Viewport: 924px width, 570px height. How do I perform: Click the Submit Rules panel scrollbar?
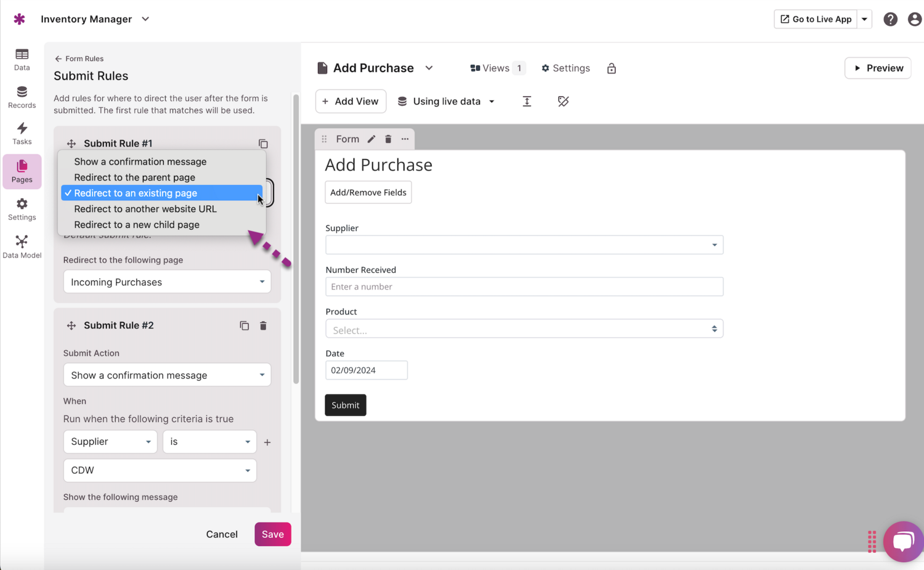296,239
